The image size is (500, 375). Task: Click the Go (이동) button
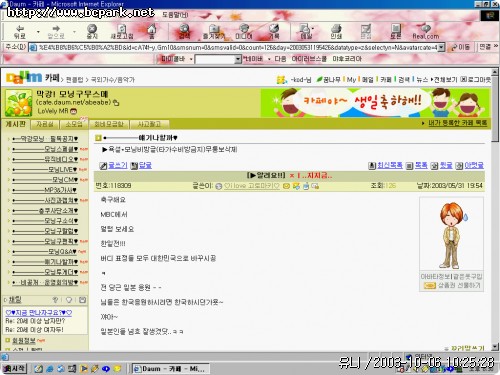pos(460,47)
